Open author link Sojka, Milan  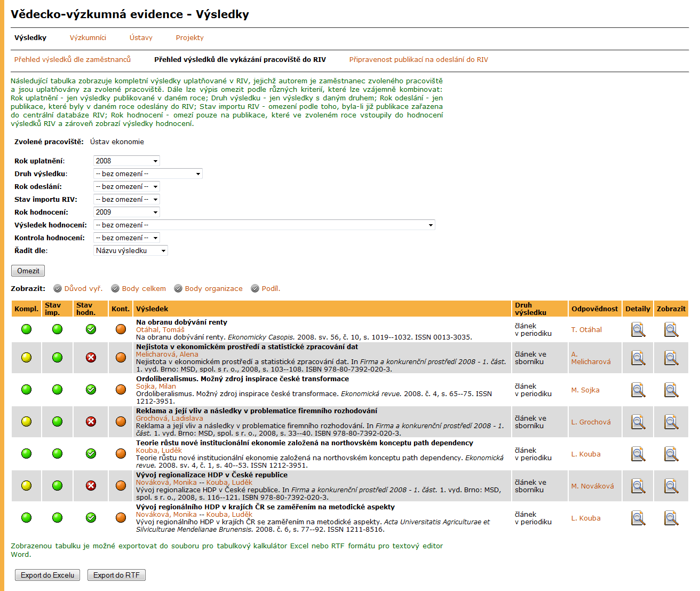point(156,386)
